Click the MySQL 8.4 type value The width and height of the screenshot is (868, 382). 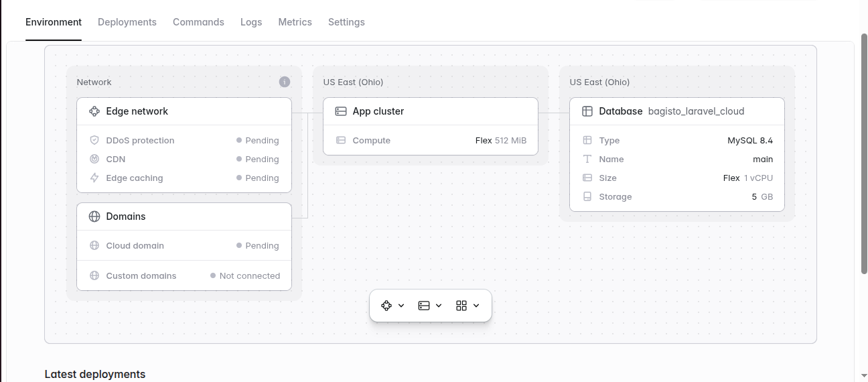pyautogui.click(x=750, y=141)
